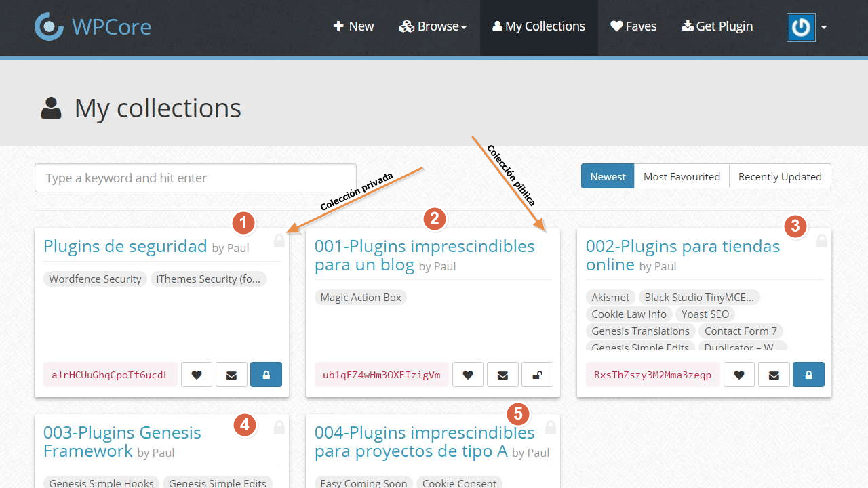Favourite 002-Plugins para tiendas online
The height and width of the screenshot is (488, 868).
(x=739, y=375)
